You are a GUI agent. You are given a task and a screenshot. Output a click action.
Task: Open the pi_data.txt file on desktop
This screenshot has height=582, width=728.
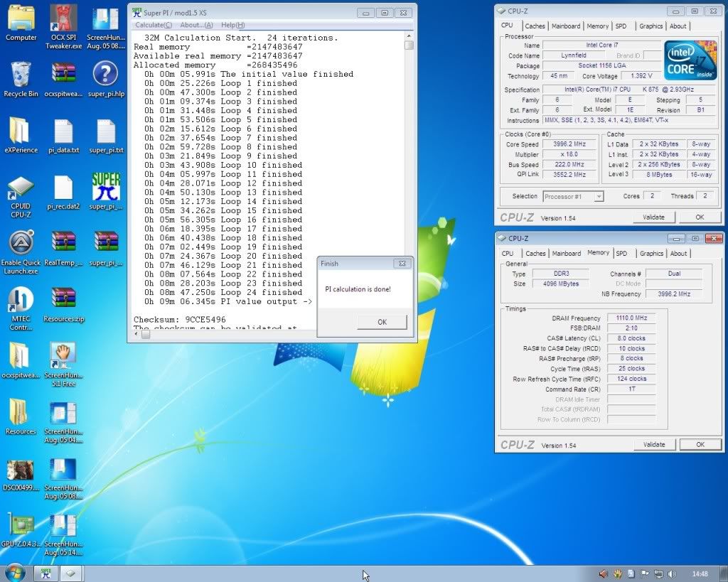pyautogui.click(x=63, y=132)
